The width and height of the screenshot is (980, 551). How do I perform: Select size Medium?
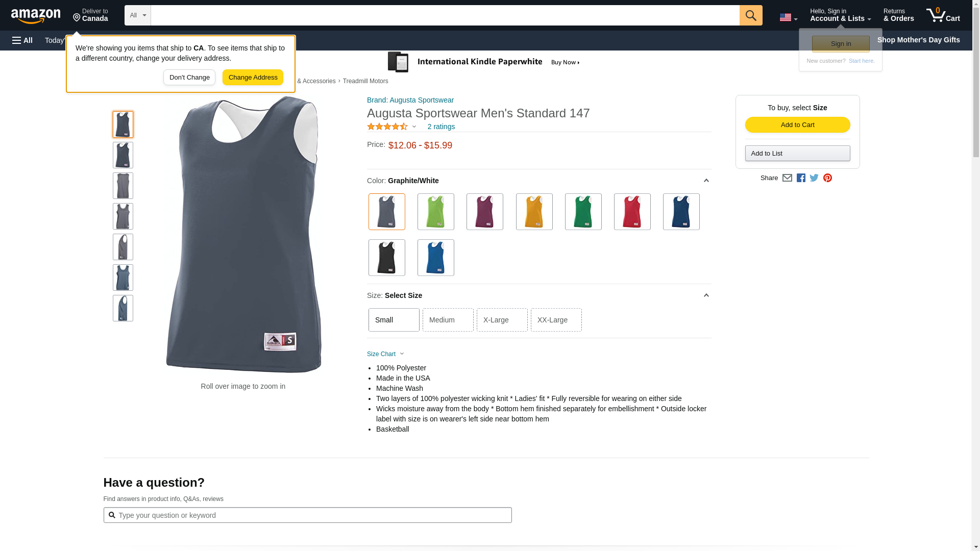[x=448, y=320]
